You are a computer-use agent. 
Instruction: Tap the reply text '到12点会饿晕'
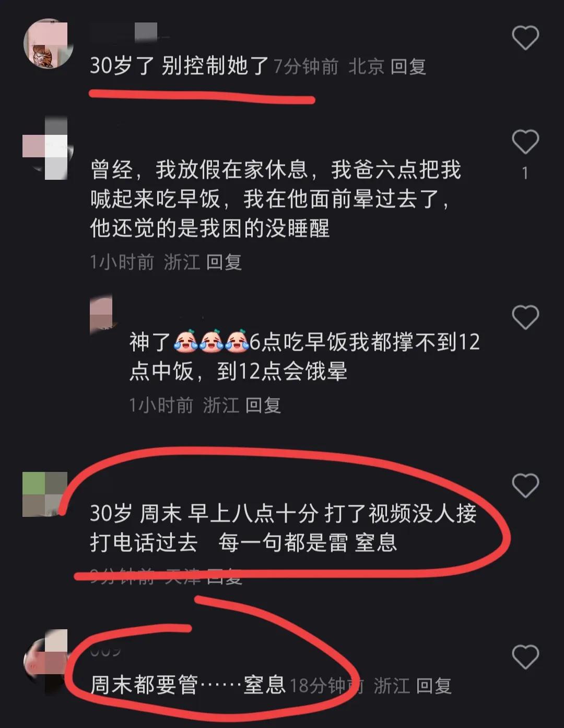[282, 372]
